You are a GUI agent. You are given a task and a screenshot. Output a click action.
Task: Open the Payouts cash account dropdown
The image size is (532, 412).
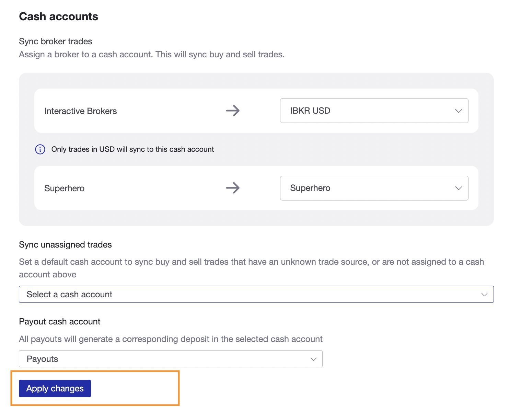click(x=170, y=359)
